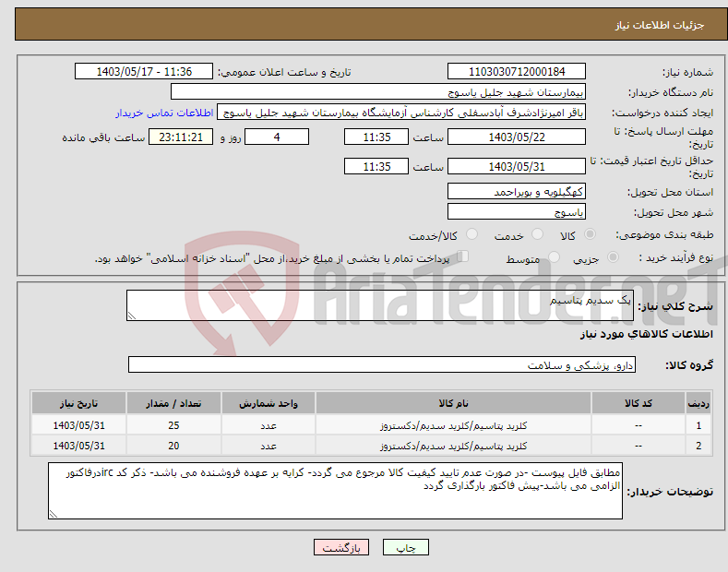728x572 pixels.
Task: Click the unit عدد in row 2
Action: coord(269,447)
